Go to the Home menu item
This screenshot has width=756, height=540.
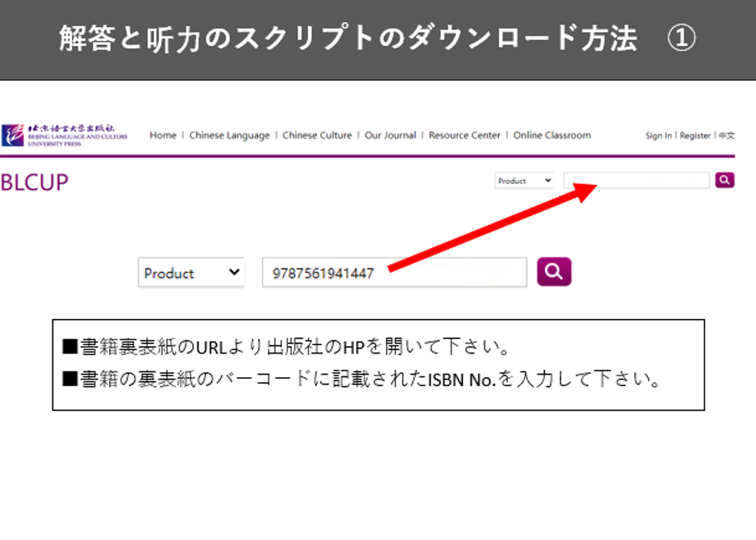point(163,136)
